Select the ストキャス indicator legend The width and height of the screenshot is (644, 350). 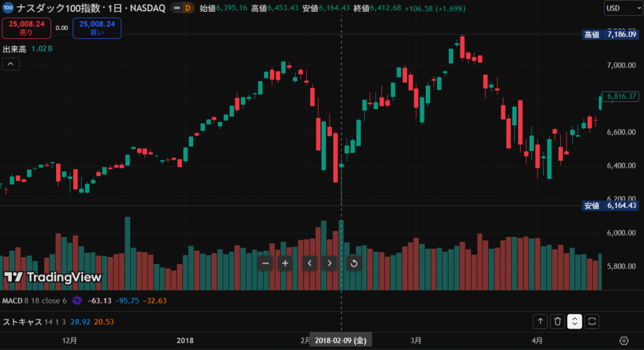[23, 322]
